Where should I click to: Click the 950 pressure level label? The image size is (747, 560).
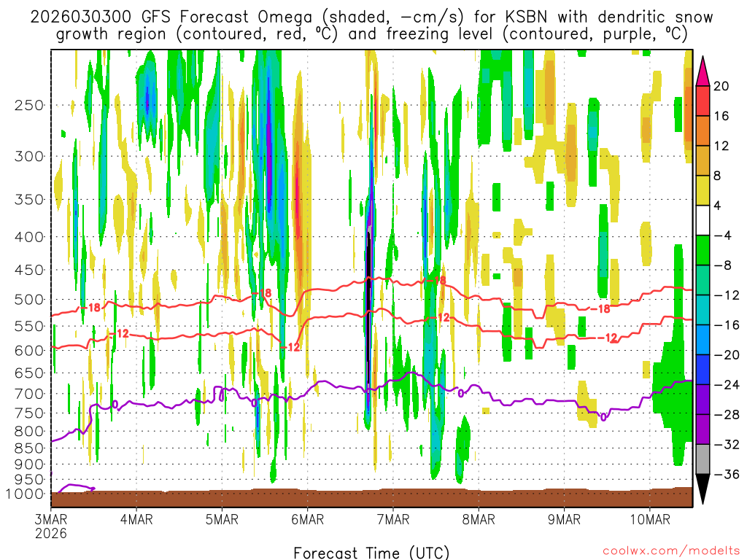pyautogui.click(x=29, y=480)
